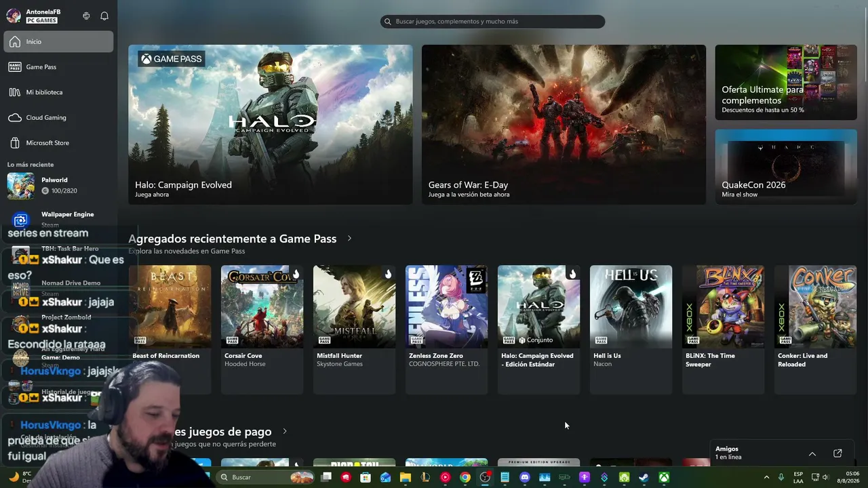Switch to the Xbox app taskbar icon
This screenshot has height=488, width=868.
664,477
